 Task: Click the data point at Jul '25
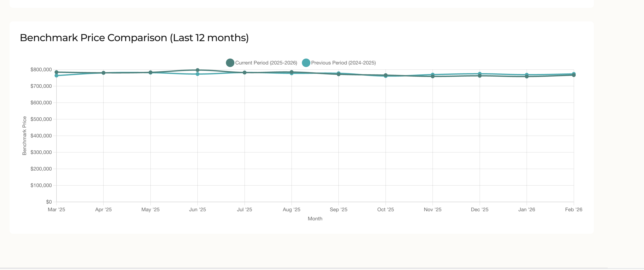click(245, 73)
